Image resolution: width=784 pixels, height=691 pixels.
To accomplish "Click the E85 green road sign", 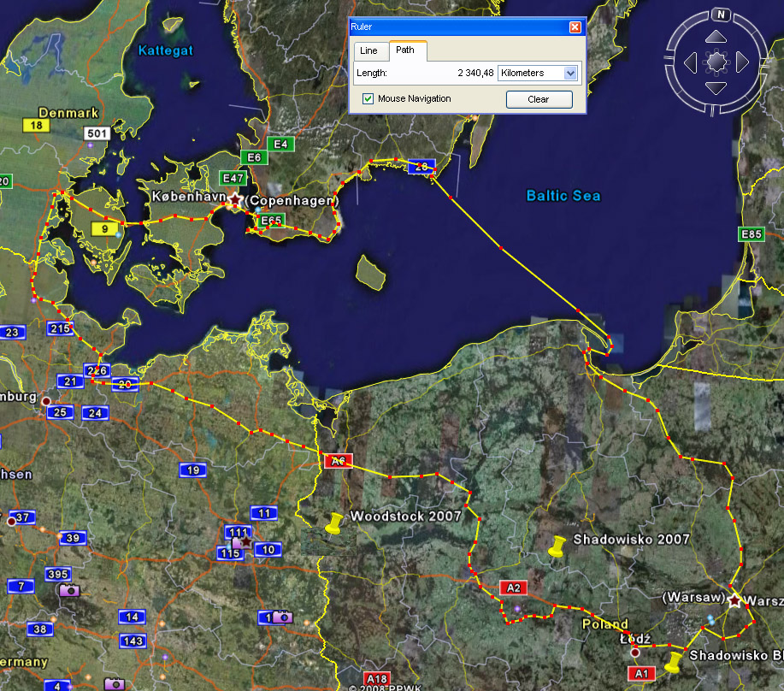I will click(x=752, y=234).
